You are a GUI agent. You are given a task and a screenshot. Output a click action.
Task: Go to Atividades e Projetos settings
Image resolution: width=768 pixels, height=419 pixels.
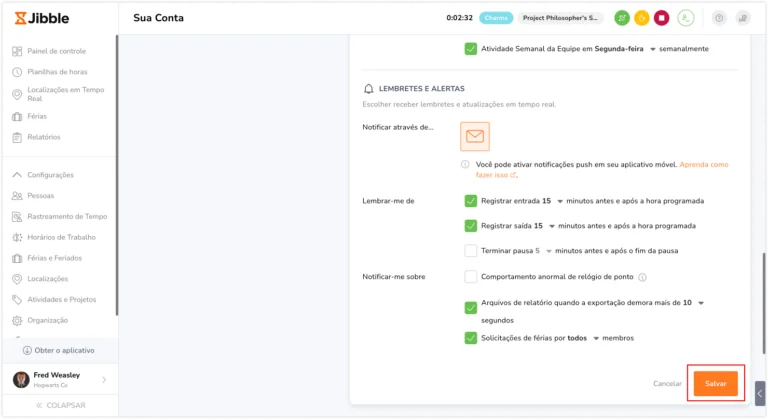click(x=62, y=299)
